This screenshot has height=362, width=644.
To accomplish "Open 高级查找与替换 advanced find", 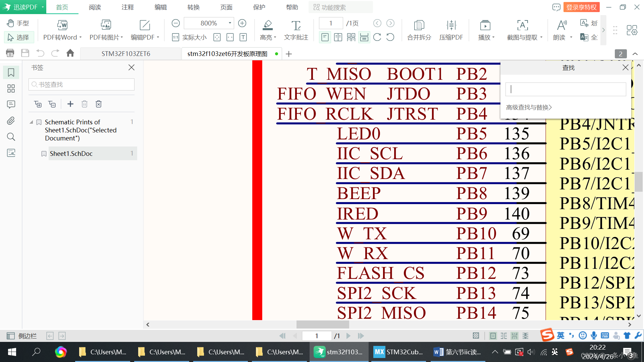I will click(x=529, y=107).
